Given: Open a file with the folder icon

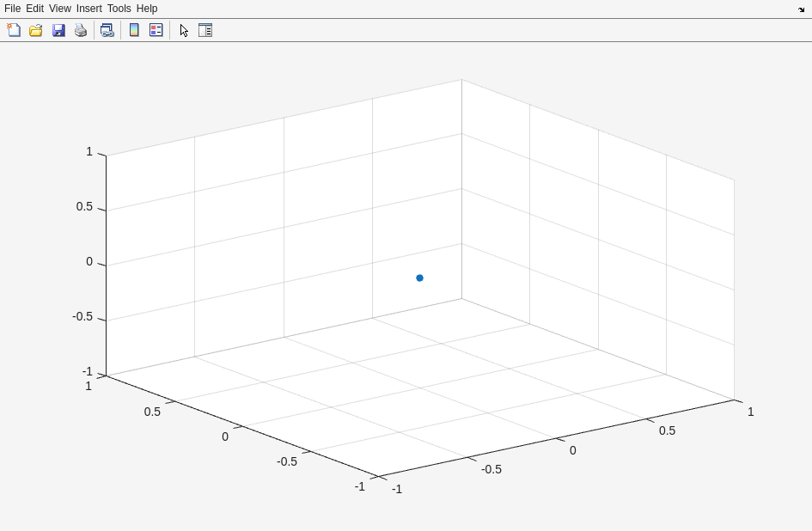Looking at the screenshot, I should click(x=36, y=30).
